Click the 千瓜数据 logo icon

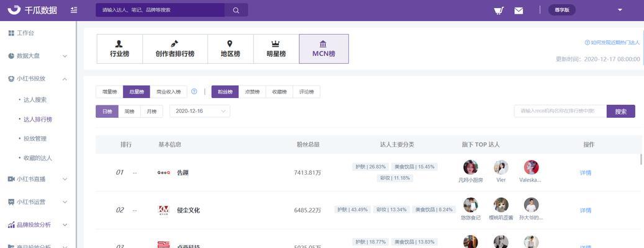click(x=14, y=10)
